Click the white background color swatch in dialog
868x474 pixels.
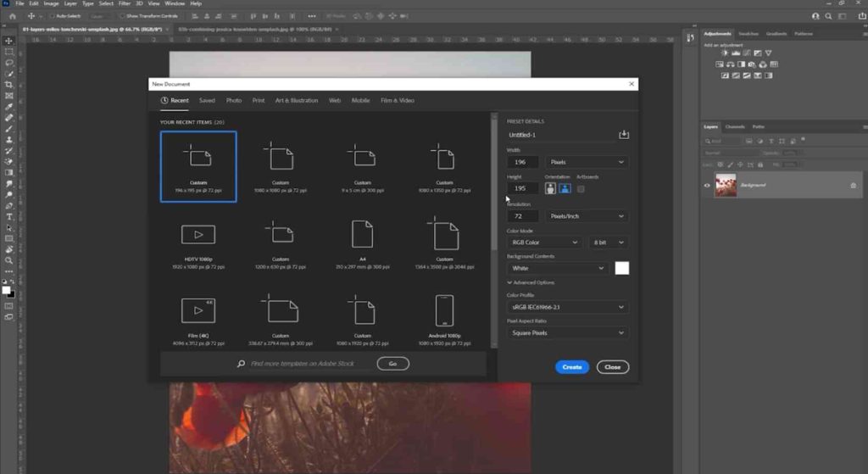click(621, 269)
